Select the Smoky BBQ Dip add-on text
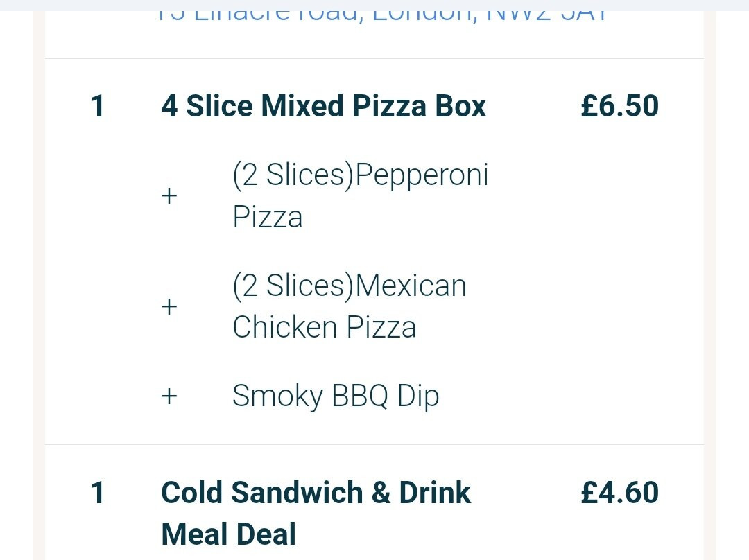 pyautogui.click(x=336, y=396)
